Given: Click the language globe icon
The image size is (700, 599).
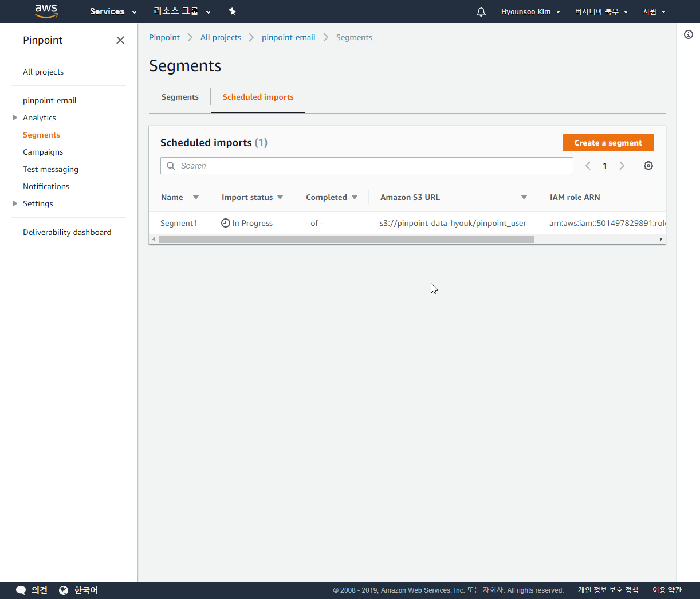Looking at the screenshot, I should (x=64, y=590).
